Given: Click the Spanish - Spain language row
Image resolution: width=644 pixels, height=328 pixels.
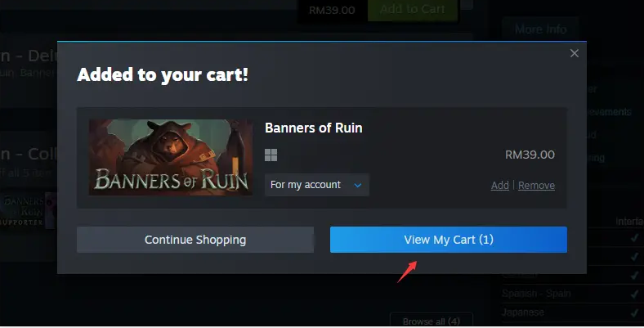Looking at the screenshot, I should tap(573, 294).
